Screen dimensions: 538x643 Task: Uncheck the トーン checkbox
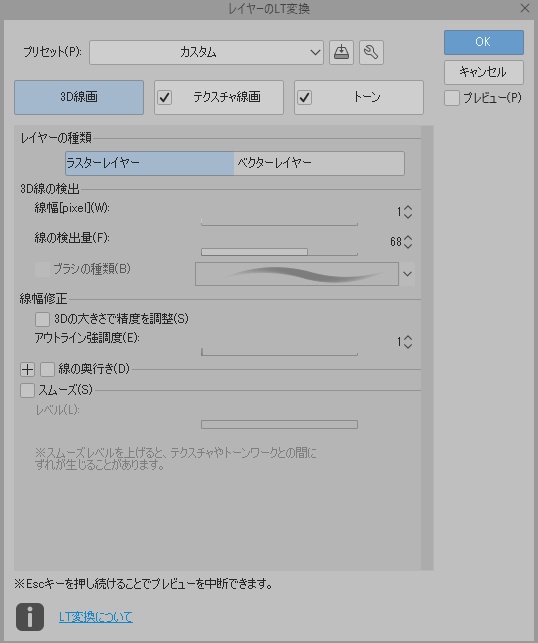click(305, 98)
